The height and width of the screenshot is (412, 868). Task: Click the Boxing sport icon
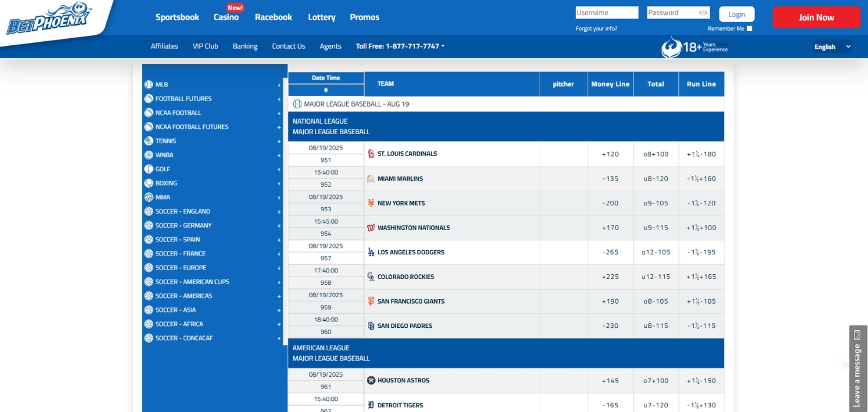[x=148, y=184]
